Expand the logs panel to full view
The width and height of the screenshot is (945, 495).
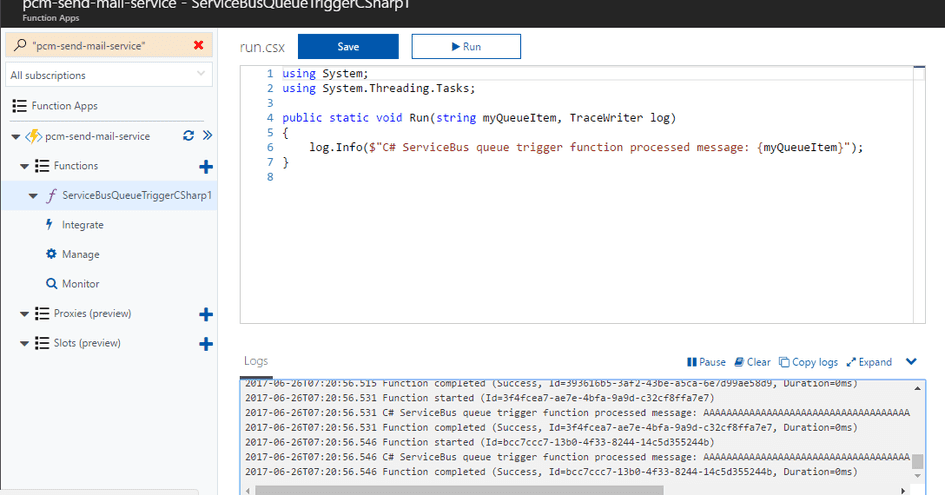coord(869,362)
